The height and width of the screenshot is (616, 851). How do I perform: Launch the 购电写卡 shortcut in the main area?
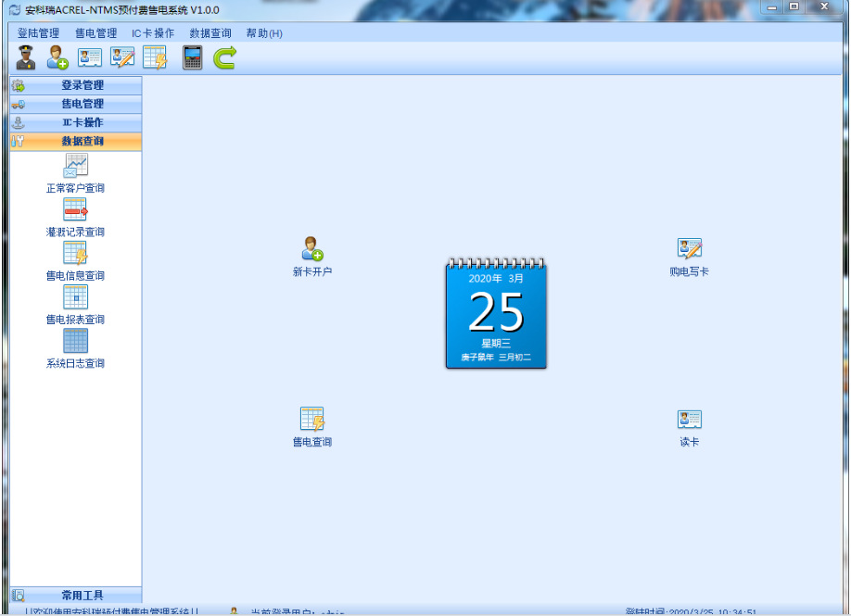[690, 257]
